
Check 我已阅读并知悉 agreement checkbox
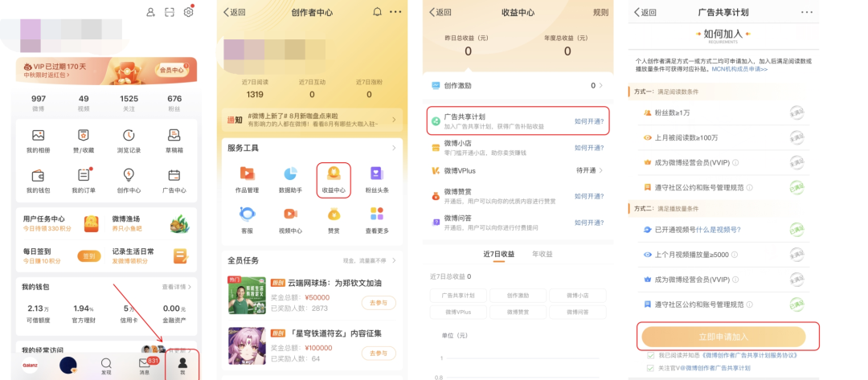click(x=651, y=355)
